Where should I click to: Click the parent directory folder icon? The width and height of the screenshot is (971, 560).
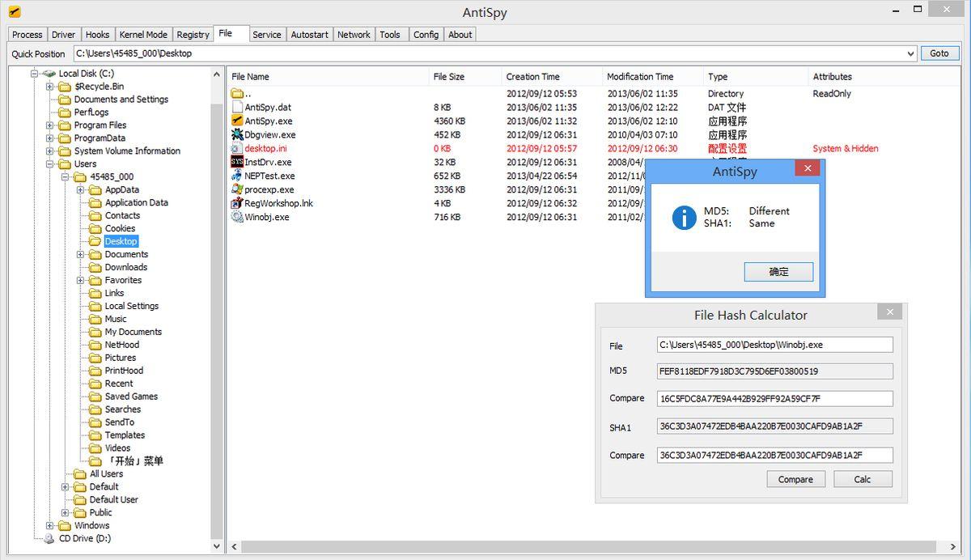point(237,93)
